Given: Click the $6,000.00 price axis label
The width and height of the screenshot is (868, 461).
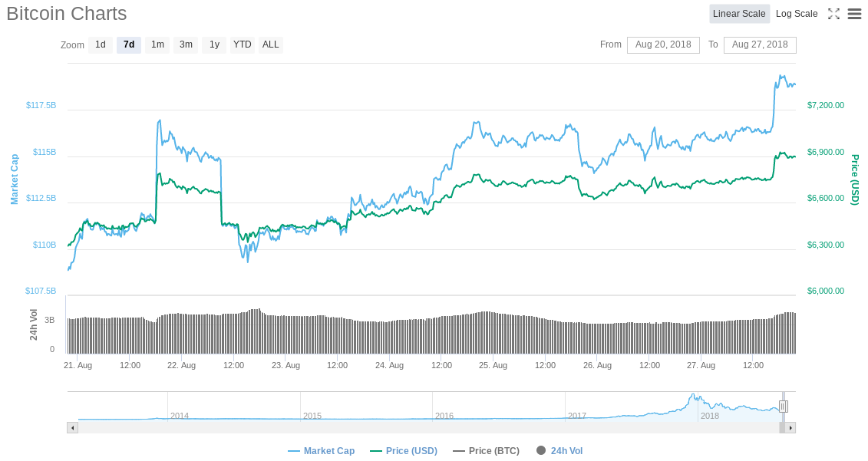Looking at the screenshot, I should tap(826, 291).
